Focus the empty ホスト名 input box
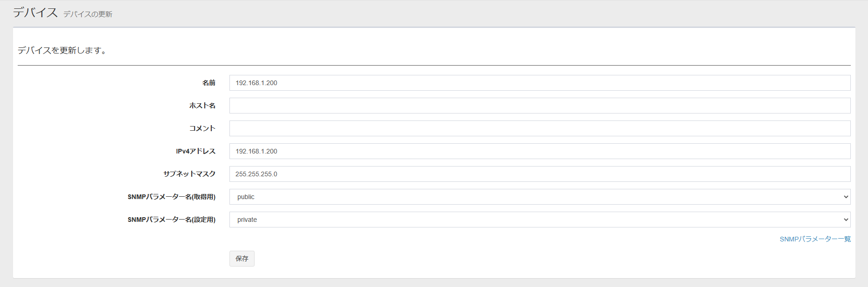The height and width of the screenshot is (287, 868). 539,106
